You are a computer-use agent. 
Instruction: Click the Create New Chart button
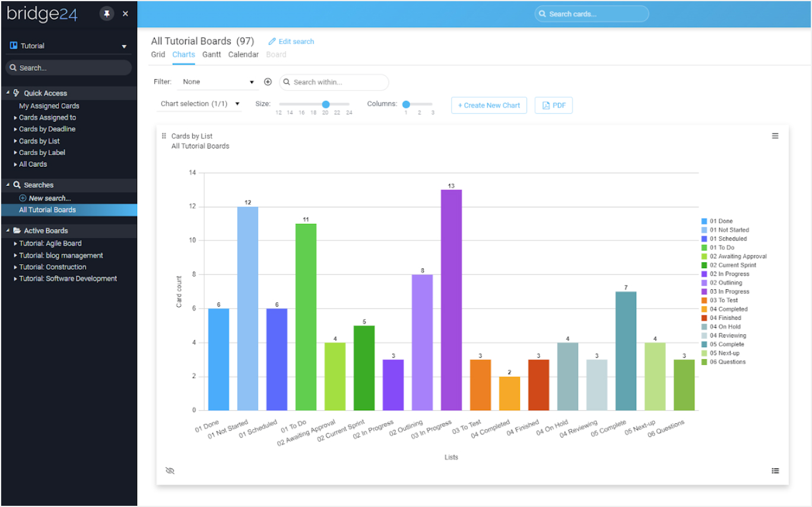pos(489,106)
